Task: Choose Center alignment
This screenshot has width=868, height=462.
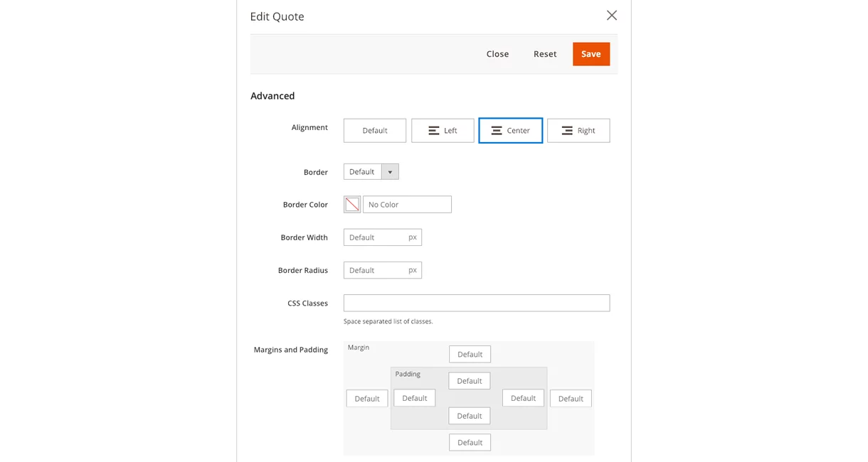Action: click(x=511, y=131)
